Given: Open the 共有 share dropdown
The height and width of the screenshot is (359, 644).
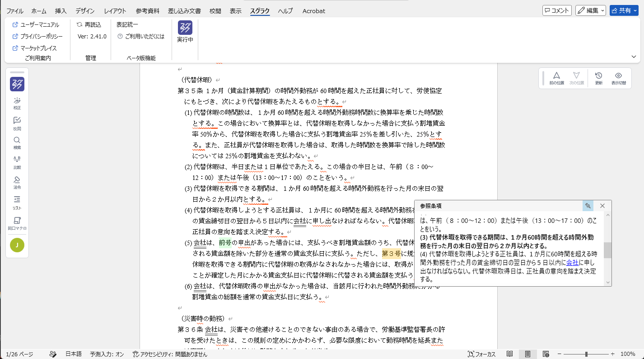Looking at the screenshot, I should coord(624,10).
